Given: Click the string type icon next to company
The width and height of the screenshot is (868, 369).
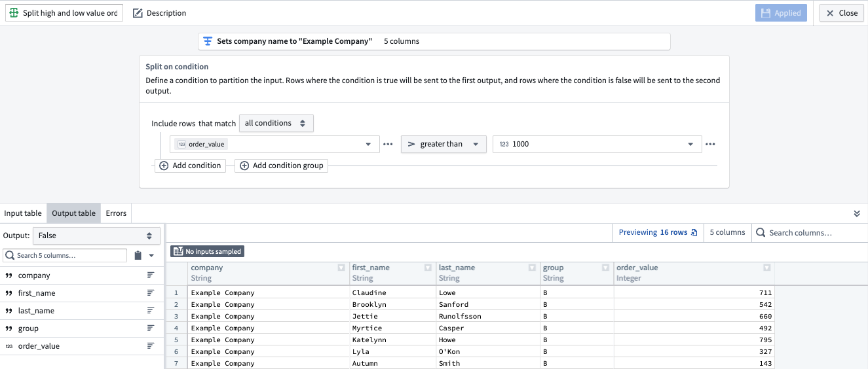Looking at the screenshot, I should point(9,275).
